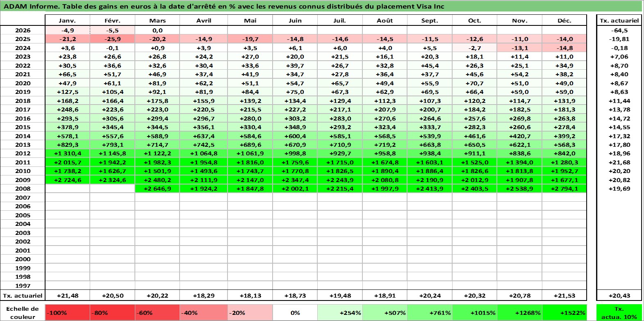Click the -100% red color scale swatch
644x321 pixels.
click(x=68, y=312)
